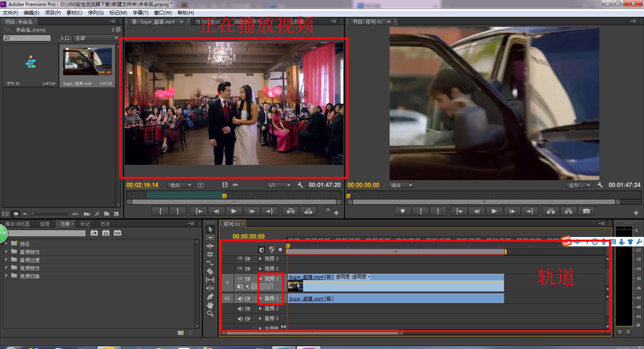This screenshot has height=349, width=644.
Task: Expand the 视频 2 track
Action: (x=260, y=269)
